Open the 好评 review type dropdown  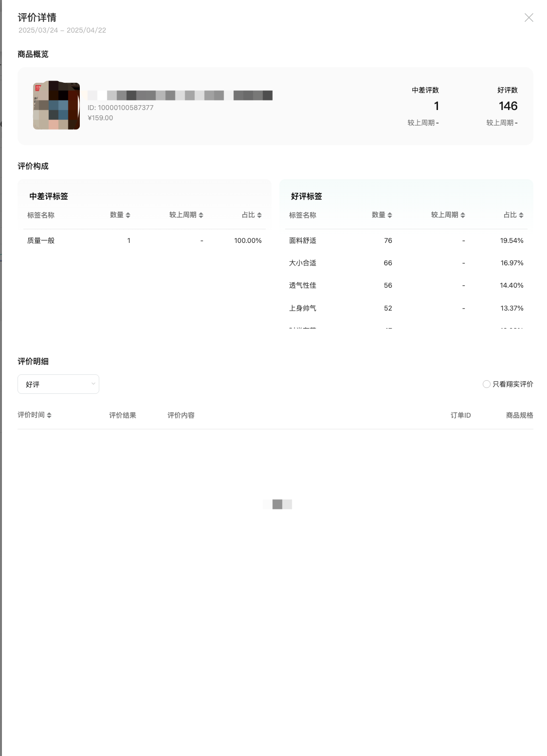pos(58,384)
